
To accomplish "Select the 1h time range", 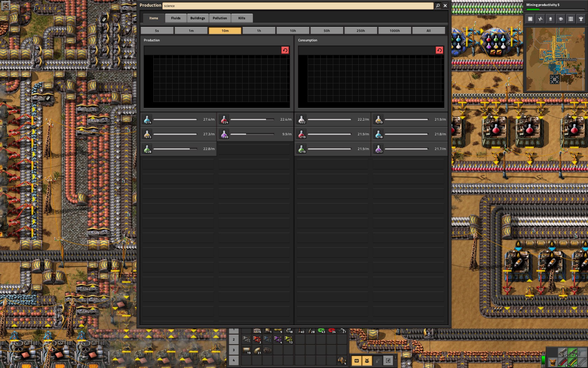I will pyautogui.click(x=259, y=31).
